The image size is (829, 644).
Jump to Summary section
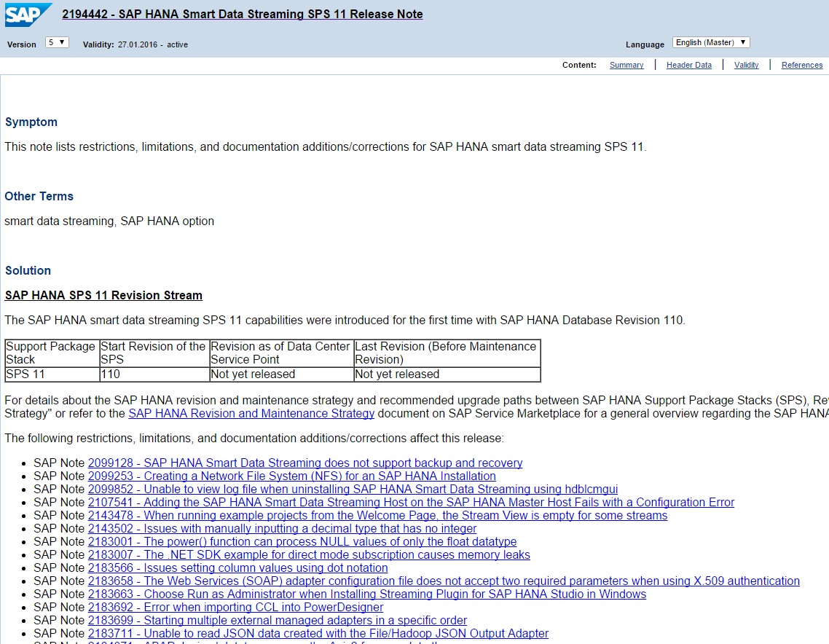tap(626, 65)
